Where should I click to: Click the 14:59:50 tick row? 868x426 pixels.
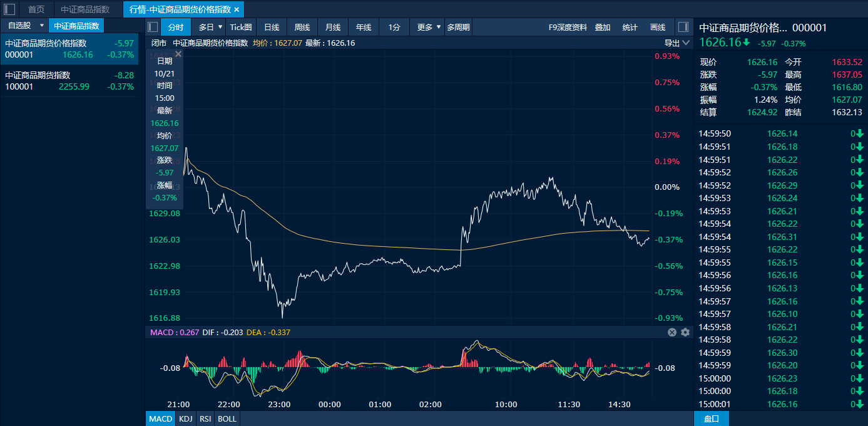[x=781, y=133]
